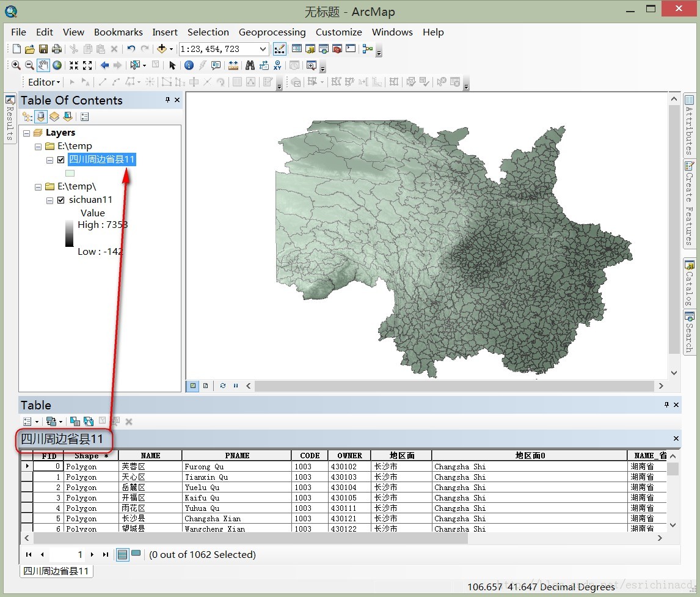
Task: List layers by selection
Action: click(68, 117)
